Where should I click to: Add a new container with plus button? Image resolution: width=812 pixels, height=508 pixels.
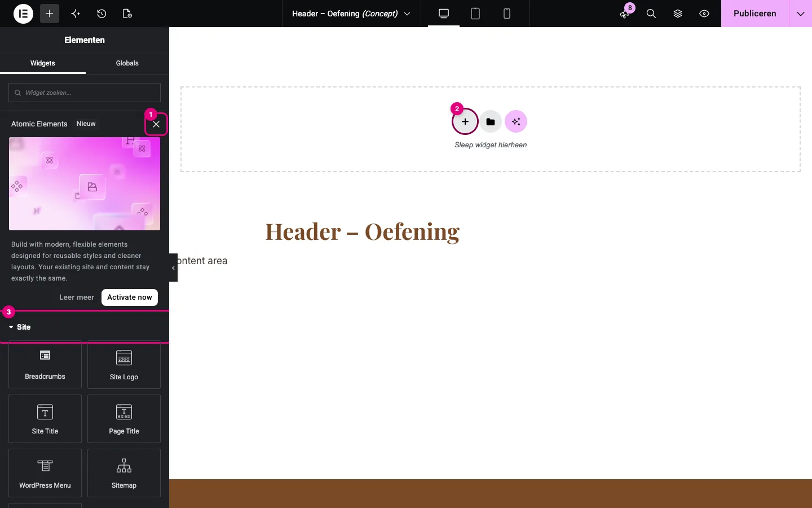pos(465,122)
